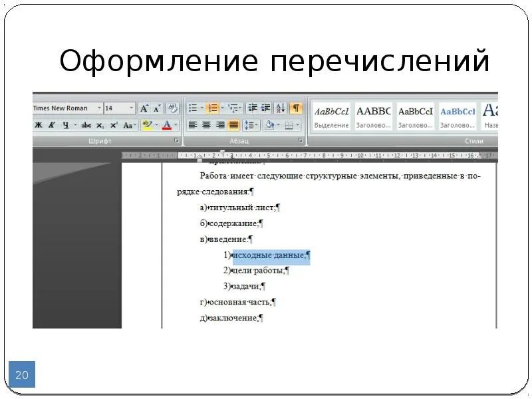Apply the AABBC heading style
532x399 pixels.
pos(374,117)
